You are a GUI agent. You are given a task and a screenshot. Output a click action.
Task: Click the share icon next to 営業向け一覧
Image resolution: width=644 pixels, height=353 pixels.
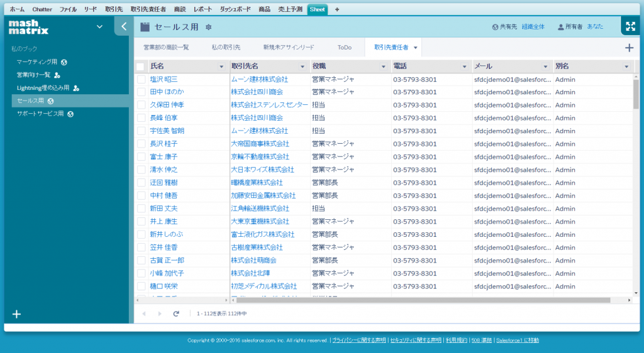pos(57,75)
